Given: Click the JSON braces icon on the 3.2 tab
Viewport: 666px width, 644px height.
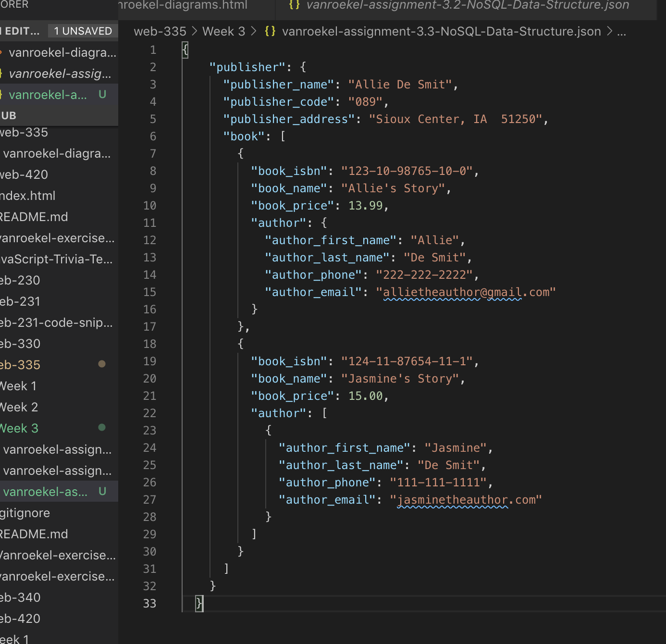Looking at the screenshot, I should tap(294, 5).
